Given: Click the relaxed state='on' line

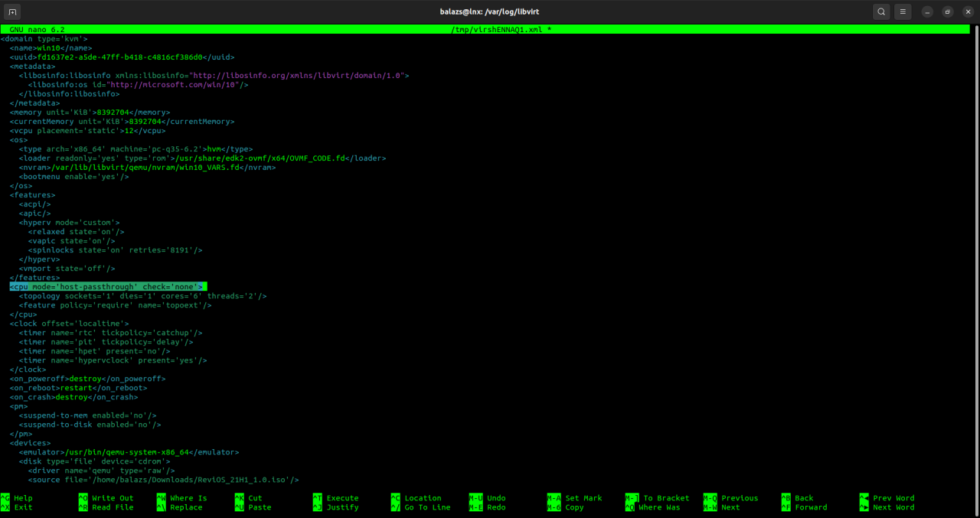Looking at the screenshot, I should click(76, 232).
